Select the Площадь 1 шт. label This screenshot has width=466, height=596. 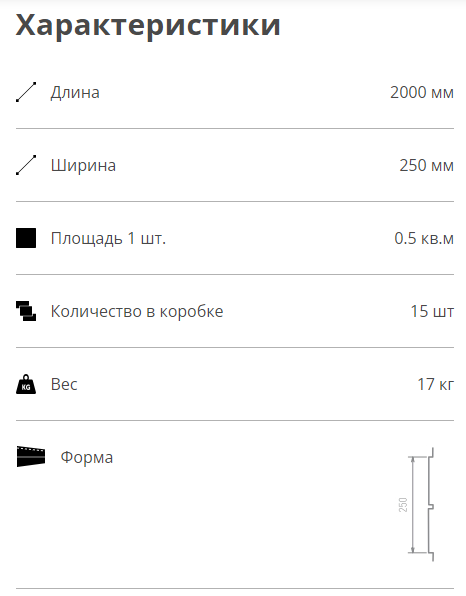click(x=108, y=239)
